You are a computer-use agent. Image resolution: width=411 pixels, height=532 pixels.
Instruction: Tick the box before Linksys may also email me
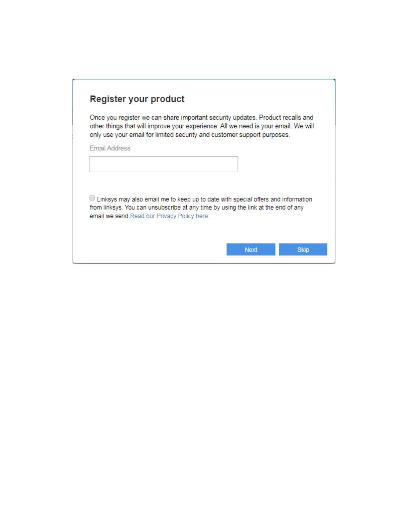pos(92,198)
